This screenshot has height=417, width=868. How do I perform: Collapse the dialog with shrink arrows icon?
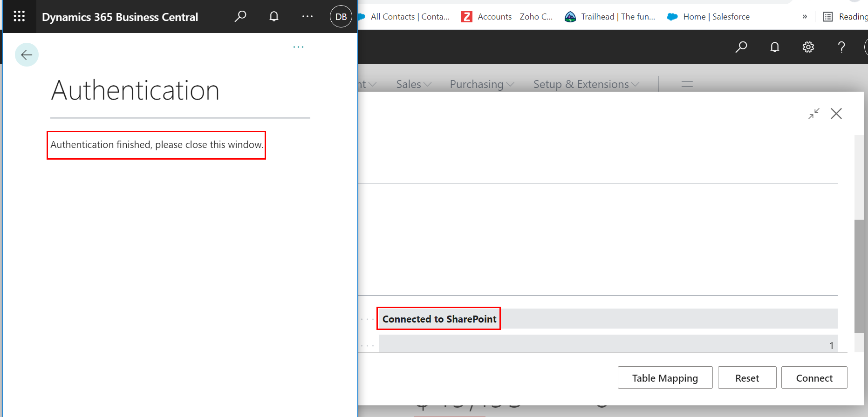coord(814,114)
